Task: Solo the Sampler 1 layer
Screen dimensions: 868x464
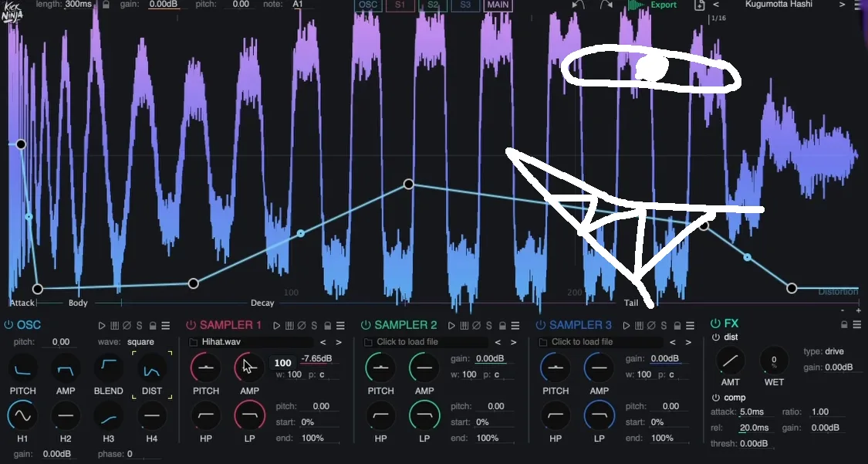Action: click(x=315, y=326)
